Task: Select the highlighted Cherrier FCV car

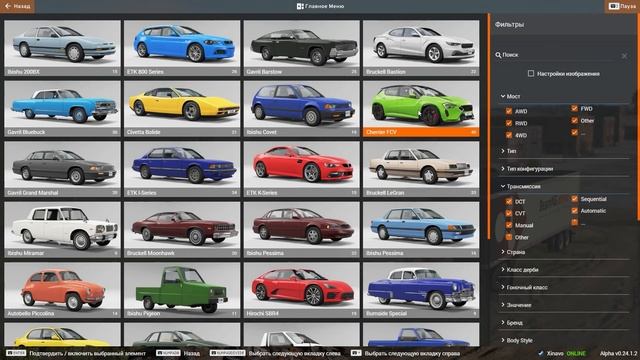Action: pos(421,109)
